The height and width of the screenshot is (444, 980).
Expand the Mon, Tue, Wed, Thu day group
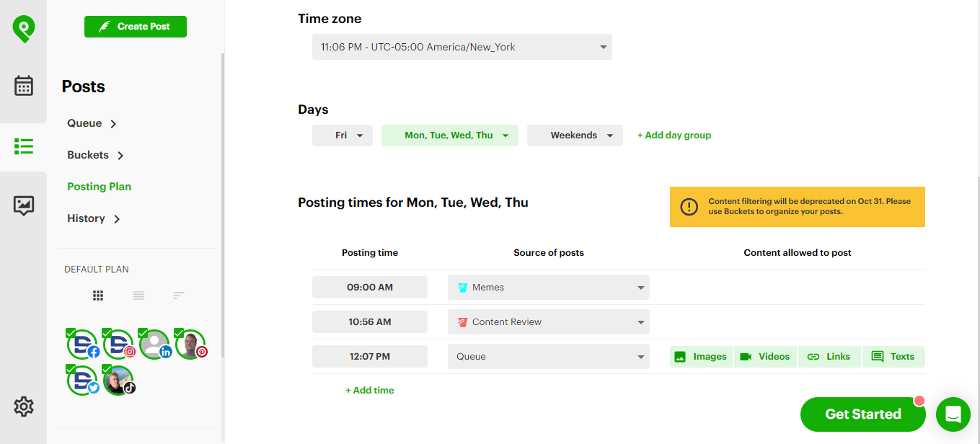click(x=449, y=135)
